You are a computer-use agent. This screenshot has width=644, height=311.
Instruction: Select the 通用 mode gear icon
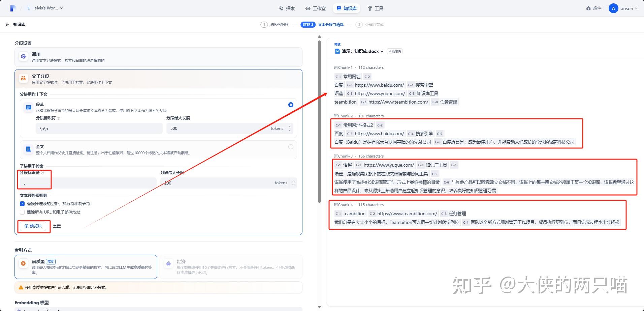click(x=23, y=57)
